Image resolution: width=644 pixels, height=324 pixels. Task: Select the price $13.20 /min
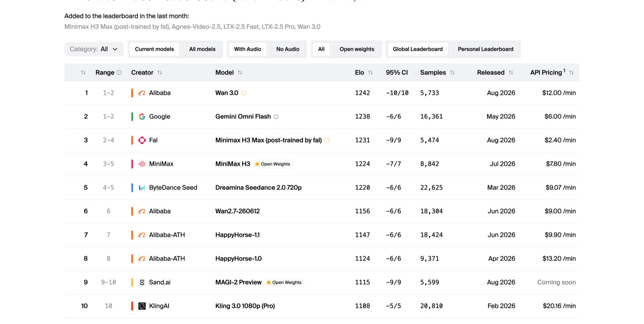pos(559,259)
